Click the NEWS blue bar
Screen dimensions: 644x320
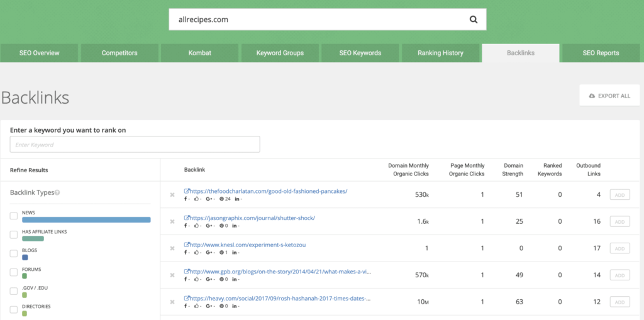click(x=86, y=220)
